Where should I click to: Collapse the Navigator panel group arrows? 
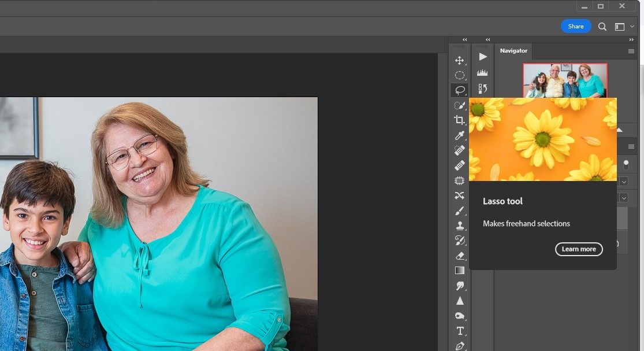coord(631,39)
